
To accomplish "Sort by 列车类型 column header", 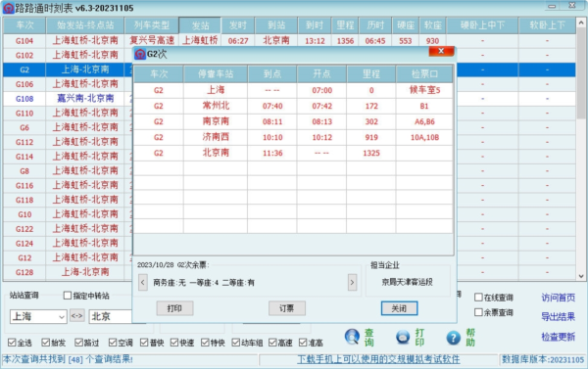I will tap(152, 25).
